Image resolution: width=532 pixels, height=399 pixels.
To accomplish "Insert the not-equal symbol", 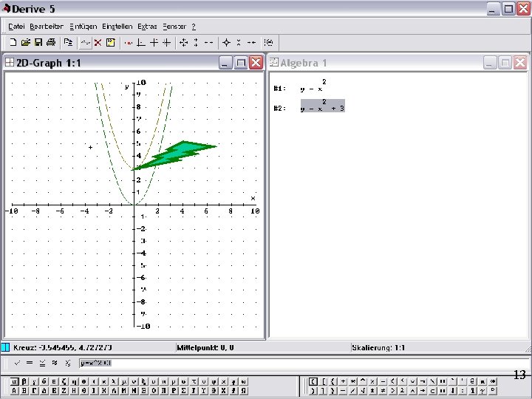I will [383, 391].
